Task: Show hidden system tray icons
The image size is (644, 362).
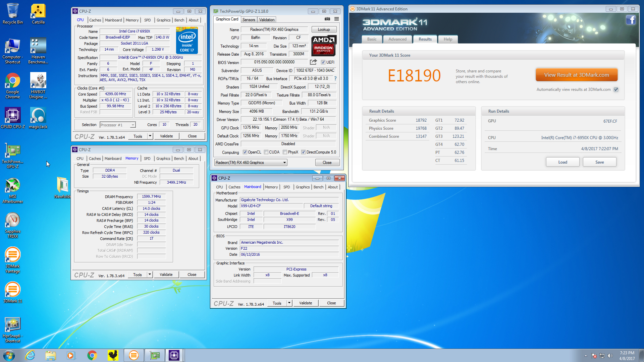Action: tap(586, 356)
